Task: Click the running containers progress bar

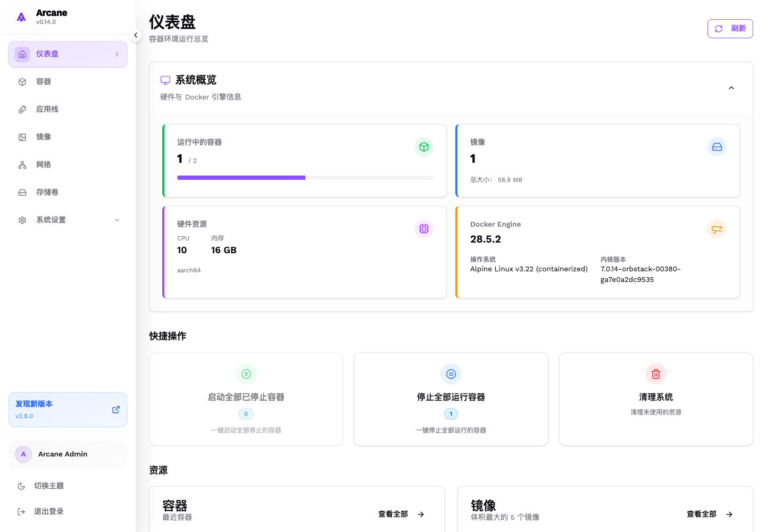Action: coord(305,178)
